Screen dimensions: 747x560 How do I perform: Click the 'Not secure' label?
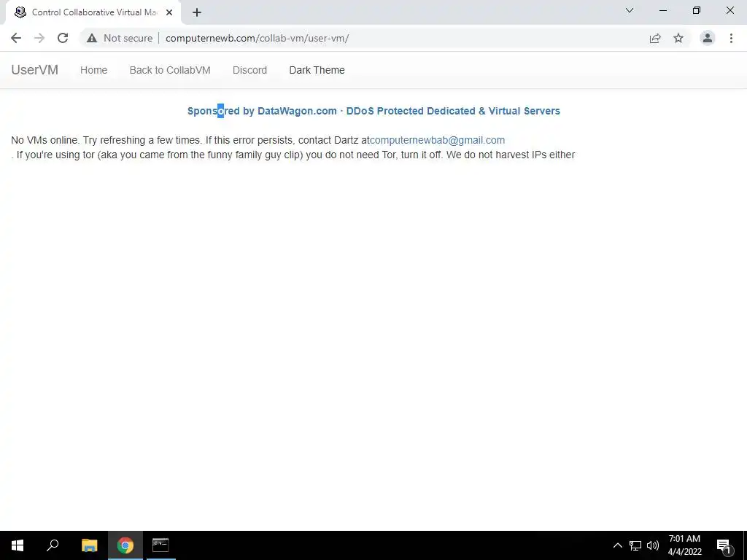[128, 38]
